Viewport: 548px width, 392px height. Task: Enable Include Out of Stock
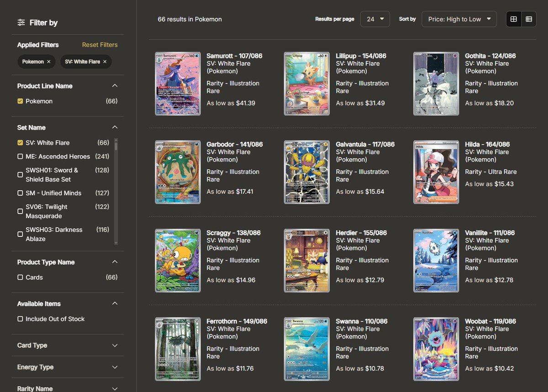click(20, 319)
